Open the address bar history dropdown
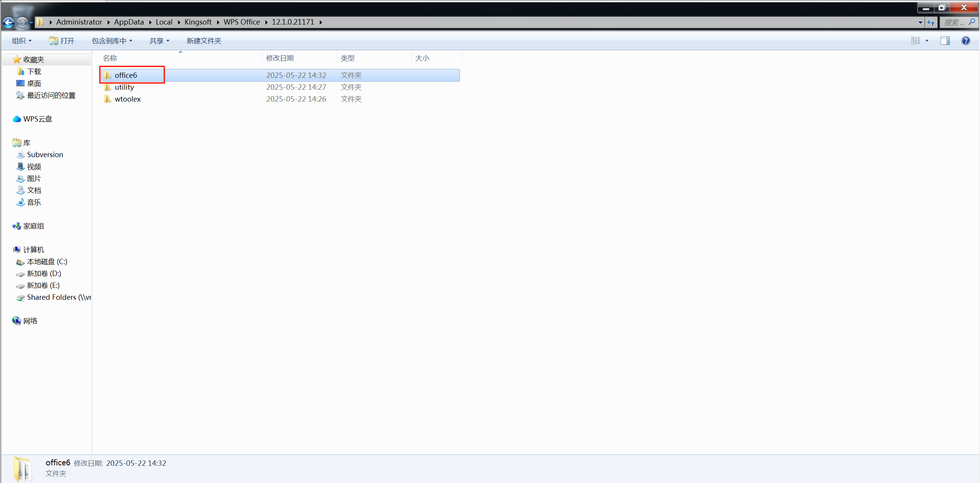Image resolution: width=980 pixels, height=483 pixels. click(x=920, y=22)
